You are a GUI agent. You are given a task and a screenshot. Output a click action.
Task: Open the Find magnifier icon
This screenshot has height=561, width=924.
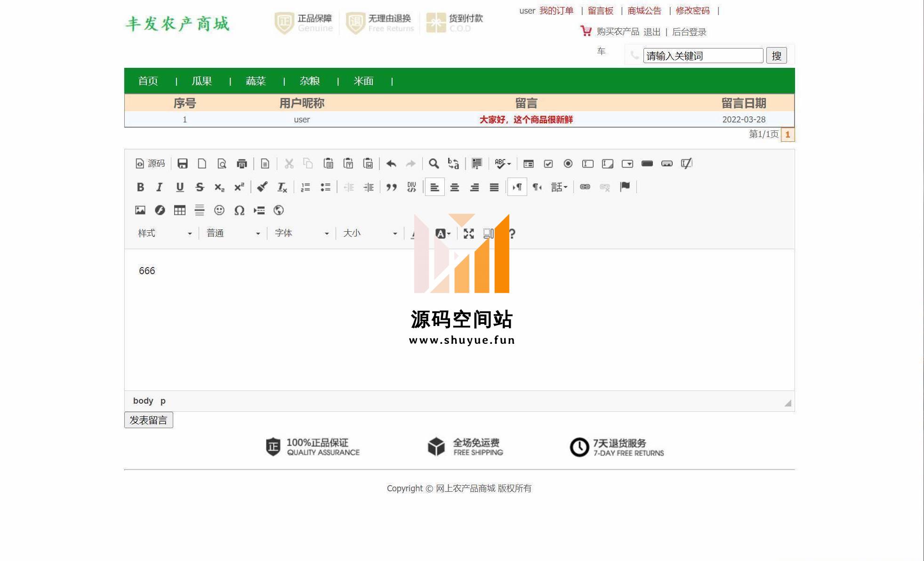pos(434,163)
